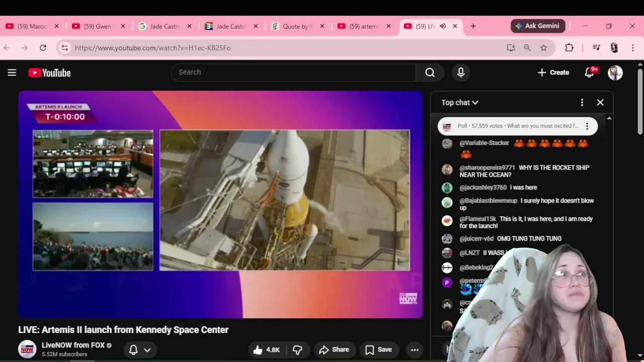This screenshot has height=362, width=644.
Task: Open the zoom magnifier in address bar
Action: [527, 48]
